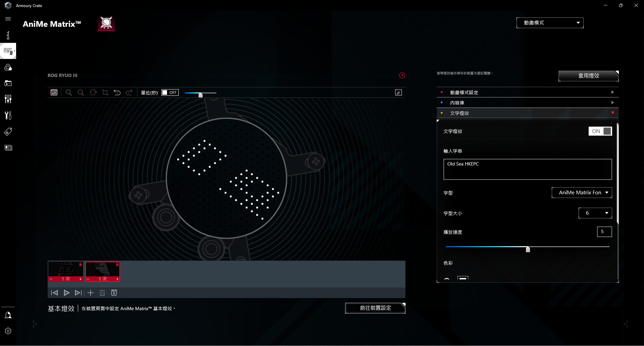Click the 播放速度 value box showing 5

(x=604, y=232)
